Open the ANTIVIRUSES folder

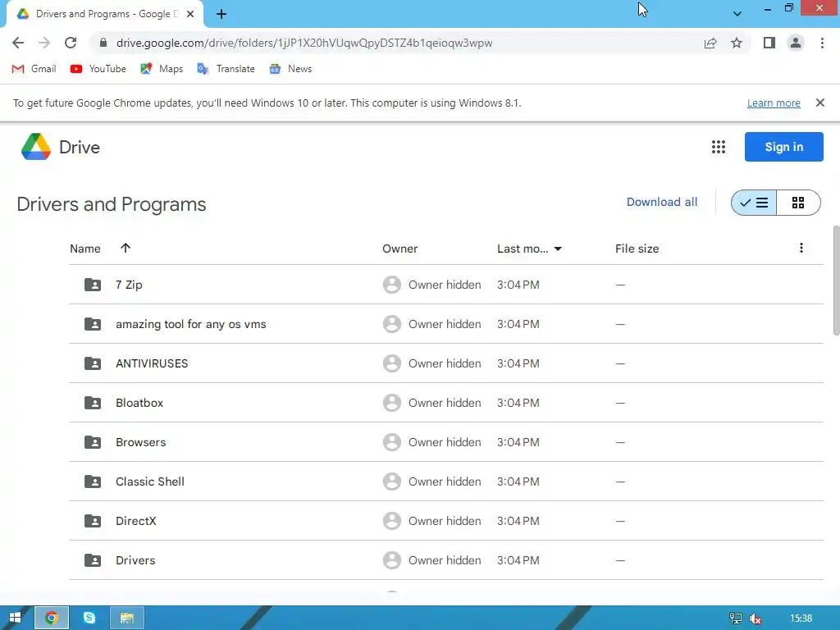[x=445, y=363]
